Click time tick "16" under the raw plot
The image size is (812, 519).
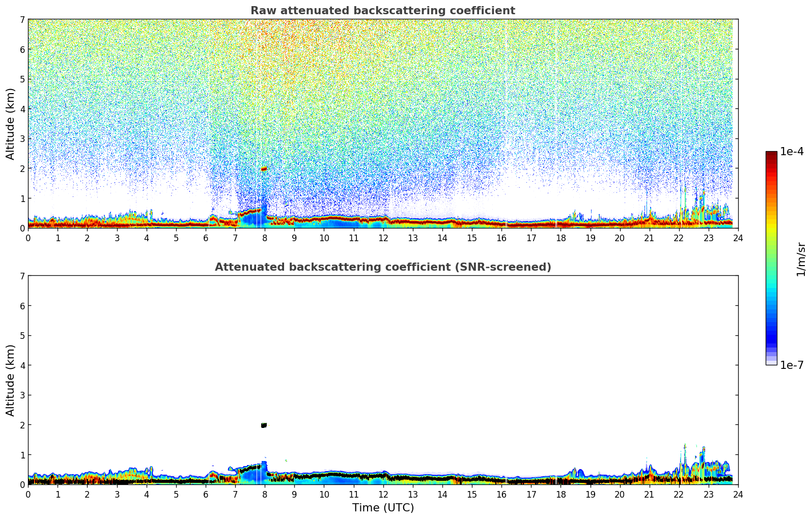tap(501, 238)
